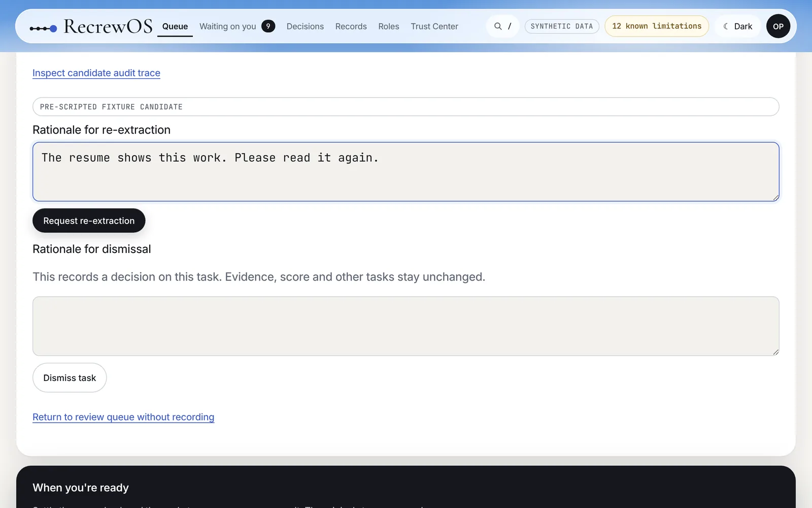Navigate to Roles
Viewport: 812px width, 508px height.
pyautogui.click(x=389, y=26)
